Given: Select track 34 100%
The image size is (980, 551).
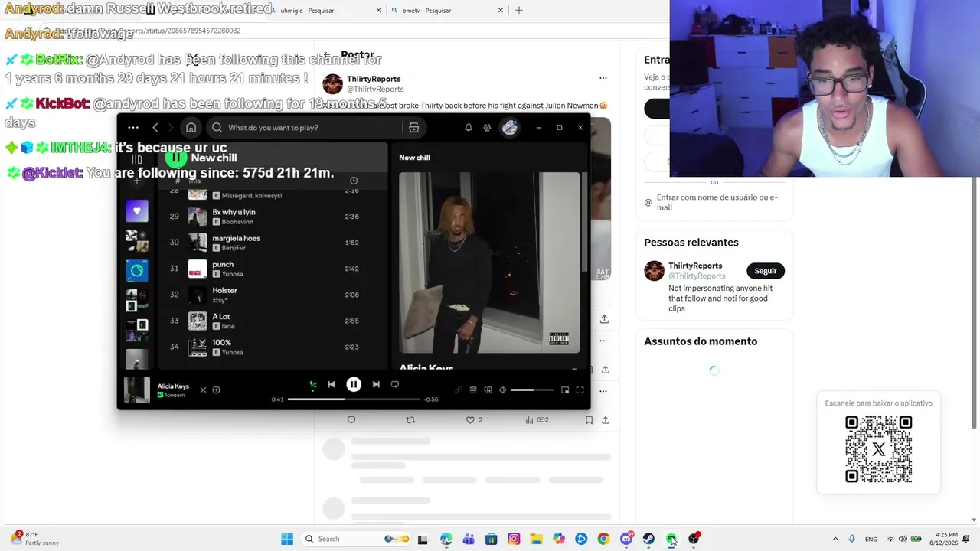Looking at the screenshot, I should pyautogui.click(x=272, y=347).
